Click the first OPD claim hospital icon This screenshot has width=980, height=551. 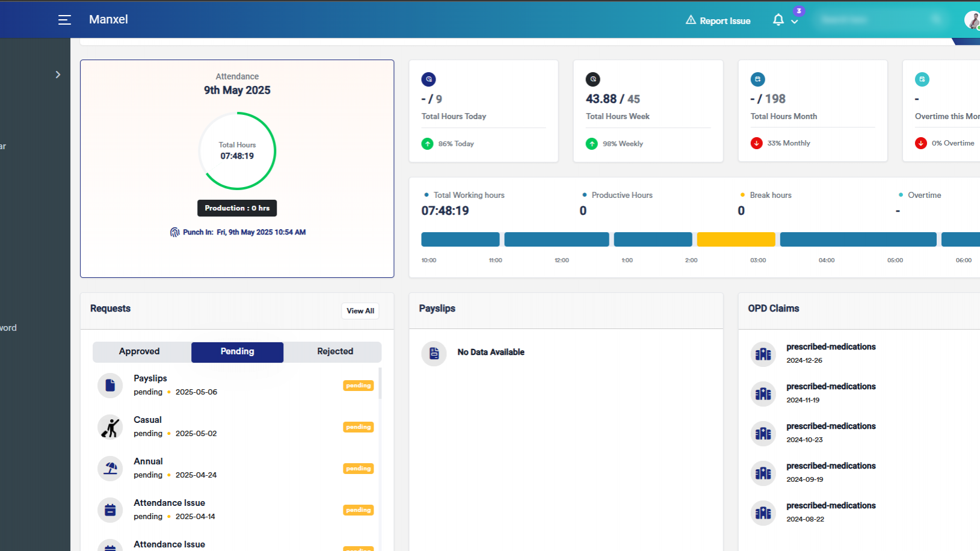(763, 354)
